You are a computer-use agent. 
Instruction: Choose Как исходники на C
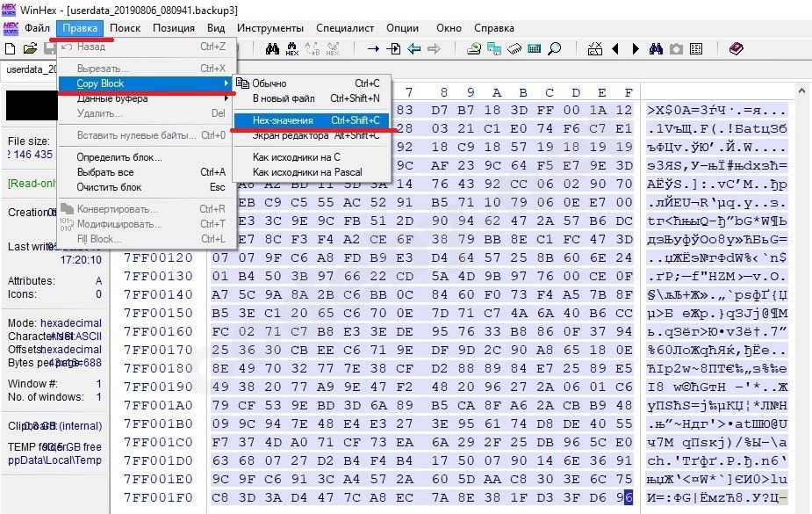[x=312, y=157]
